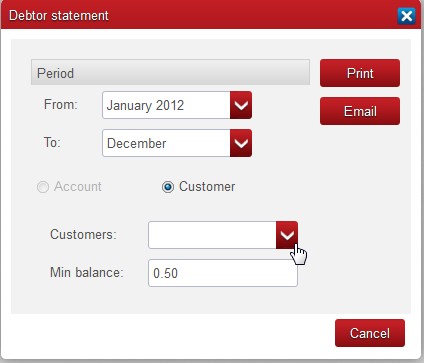Select the Customer radio button
This screenshot has height=363, width=424.
tap(168, 187)
